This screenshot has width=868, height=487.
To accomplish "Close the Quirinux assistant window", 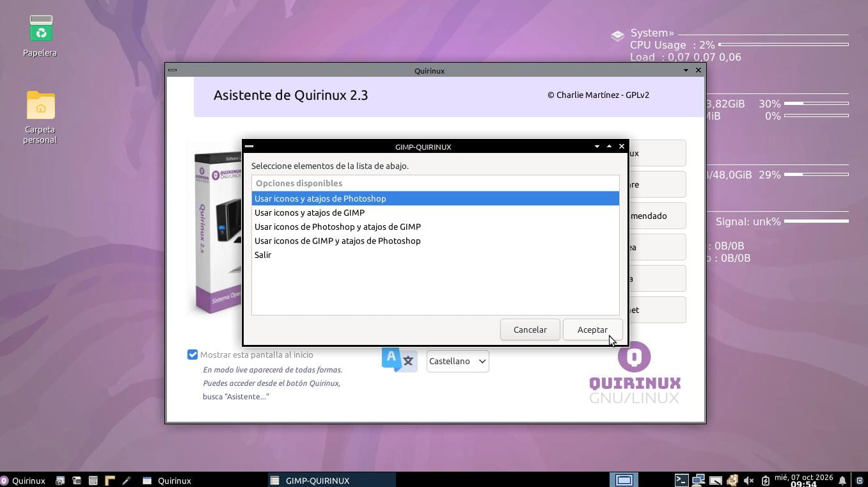I will point(698,70).
